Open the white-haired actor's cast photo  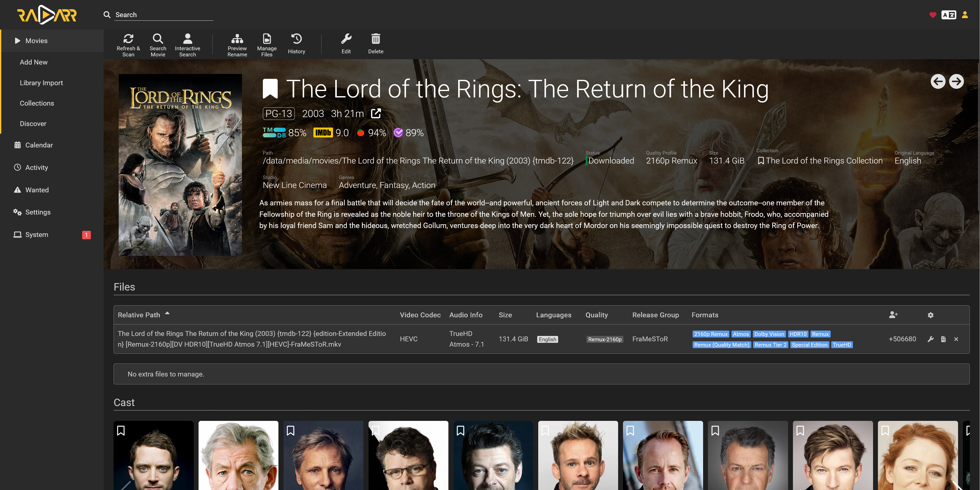tap(239, 455)
